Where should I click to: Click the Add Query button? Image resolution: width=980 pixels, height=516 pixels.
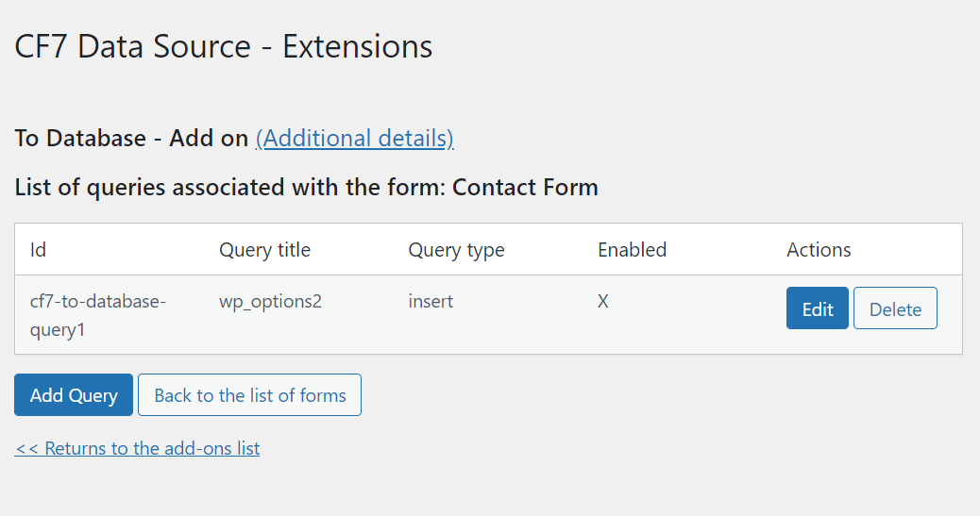(x=74, y=395)
